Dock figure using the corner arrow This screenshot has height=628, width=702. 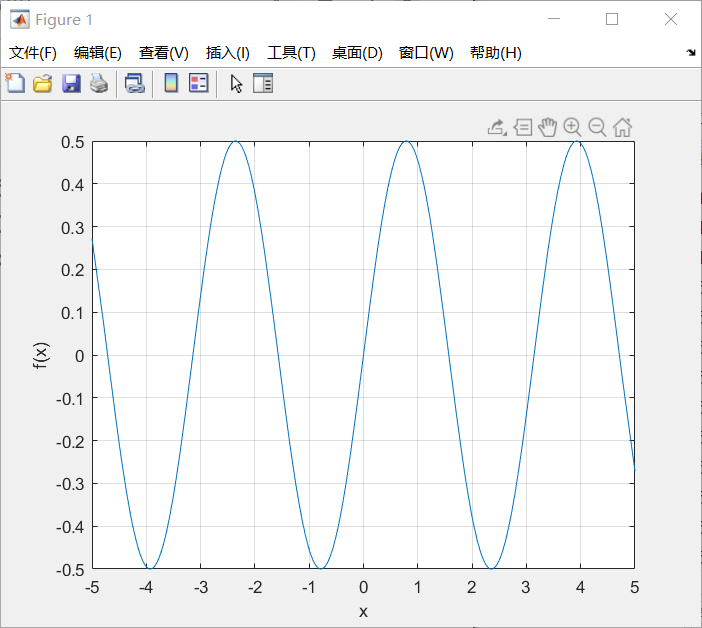coord(691,53)
